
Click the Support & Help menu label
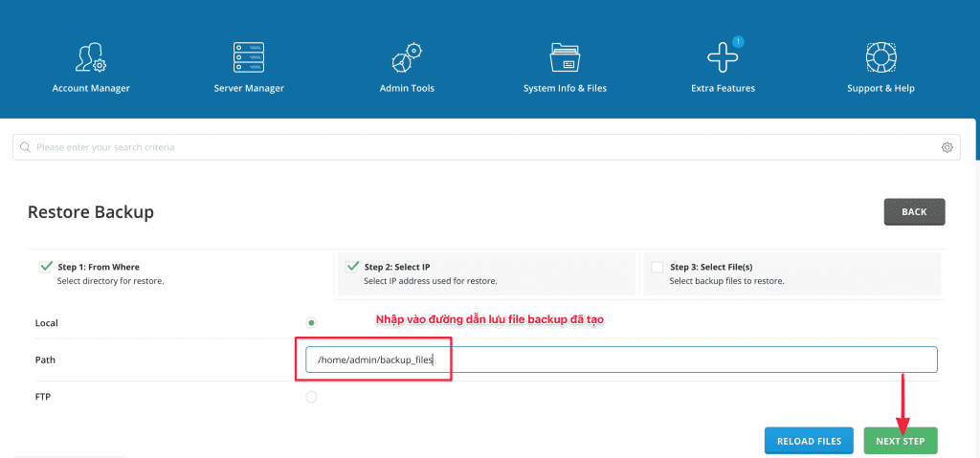(x=880, y=88)
